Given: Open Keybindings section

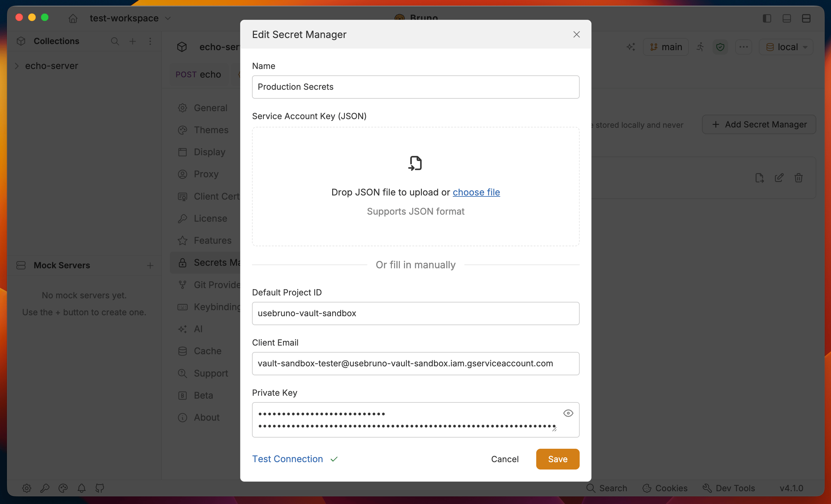Looking at the screenshot, I should pyautogui.click(x=209, y=307).
